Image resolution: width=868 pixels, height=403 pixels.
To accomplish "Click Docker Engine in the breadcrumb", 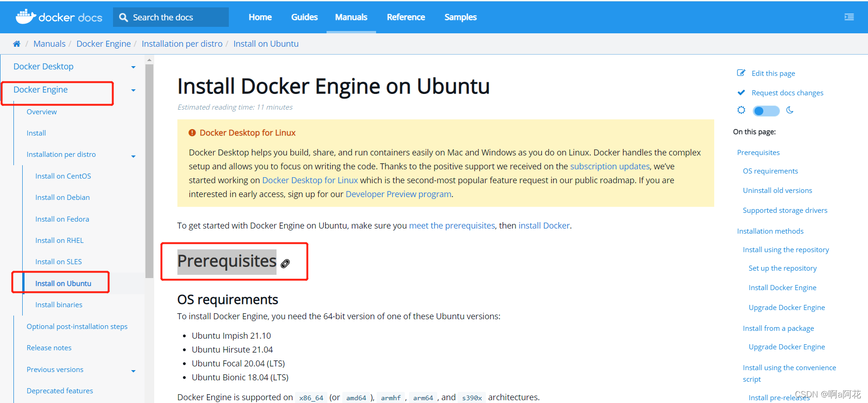I will coord(104,44).
